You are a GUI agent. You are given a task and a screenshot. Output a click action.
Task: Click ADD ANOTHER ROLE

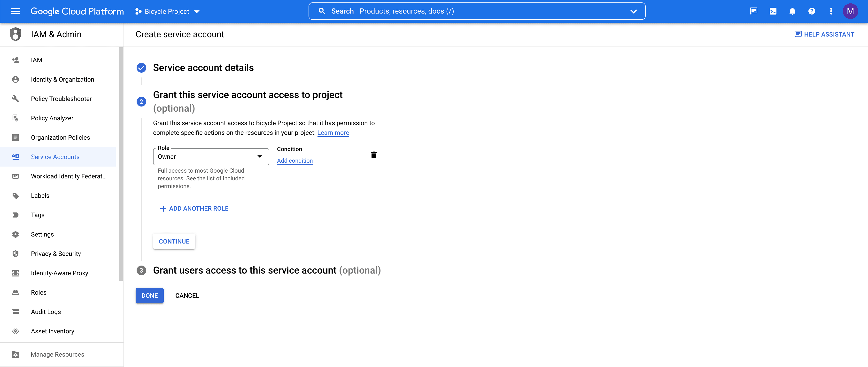point(194,208)
